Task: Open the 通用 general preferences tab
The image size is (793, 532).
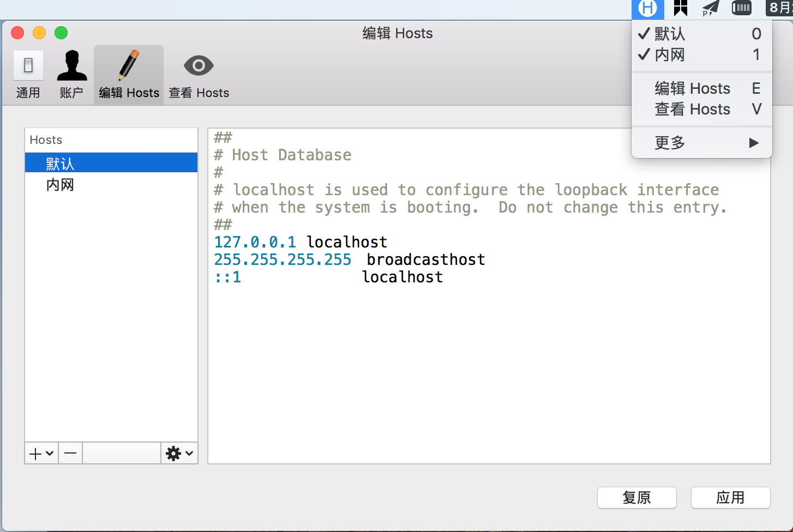Action: click(x=28, y=75)
